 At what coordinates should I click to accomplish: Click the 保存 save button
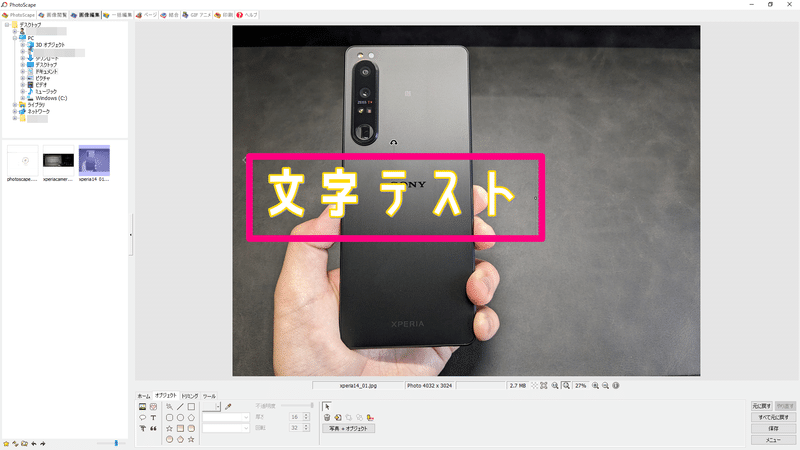click(x=773, y=429)
